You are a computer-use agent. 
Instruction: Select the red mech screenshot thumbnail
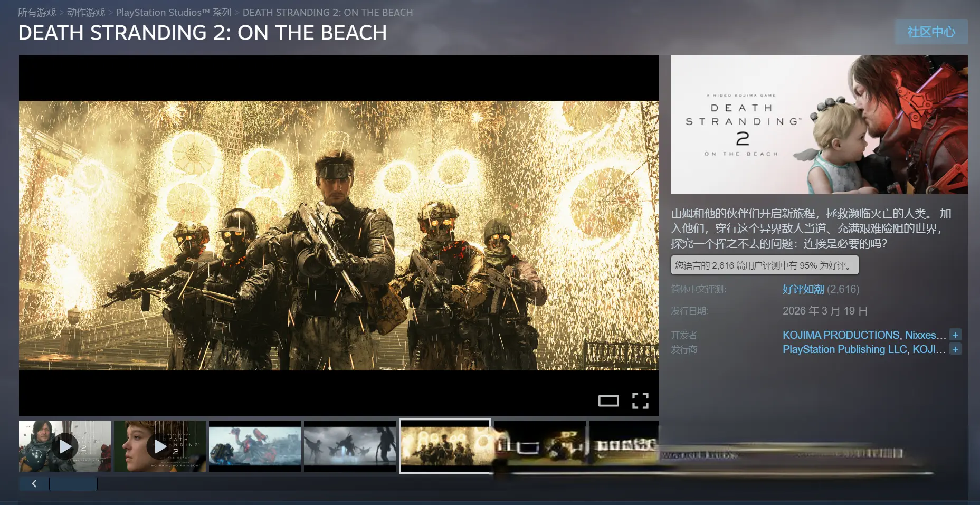click(255, 446)
